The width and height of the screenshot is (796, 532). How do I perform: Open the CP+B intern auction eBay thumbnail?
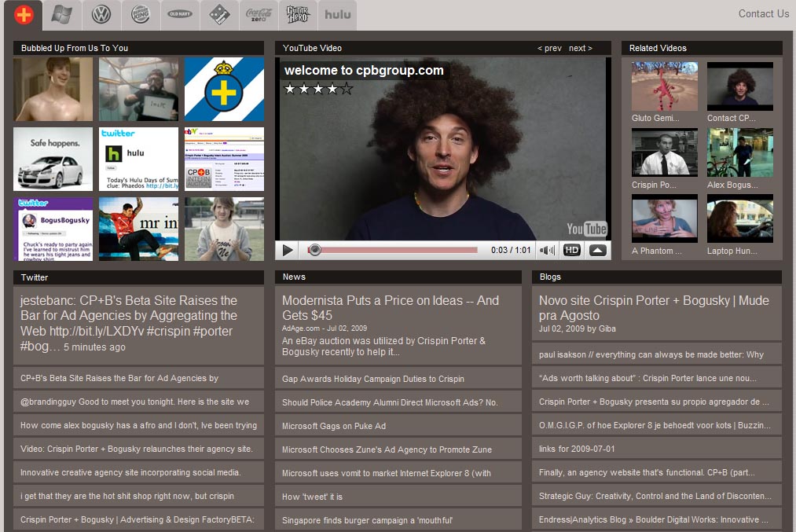(225, 159)
